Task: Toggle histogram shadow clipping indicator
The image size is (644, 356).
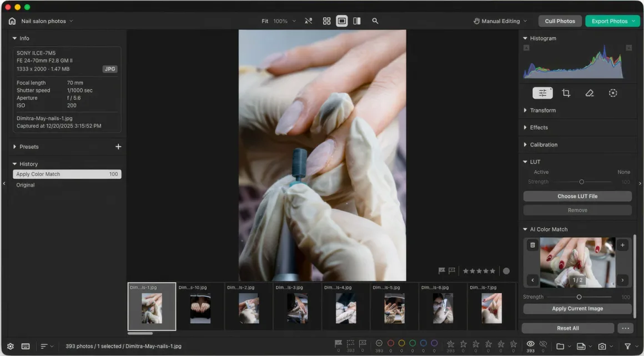Action: pos(526,48)
